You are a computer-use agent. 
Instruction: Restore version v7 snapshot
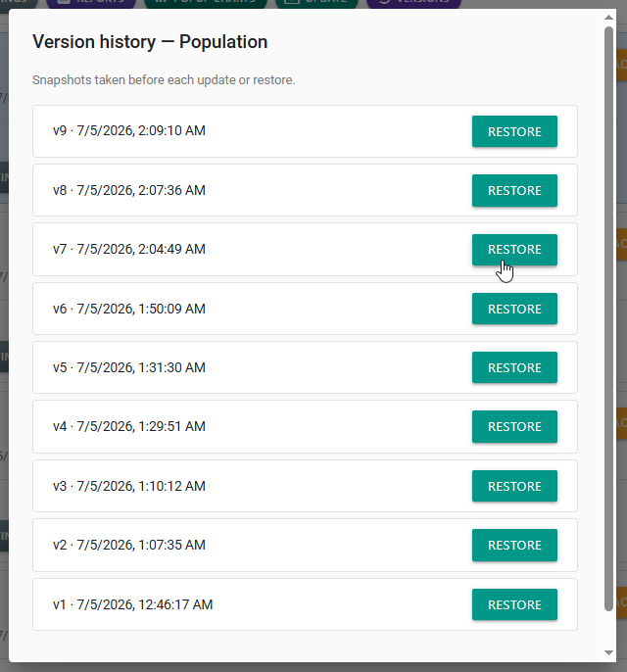pos(514,250)
